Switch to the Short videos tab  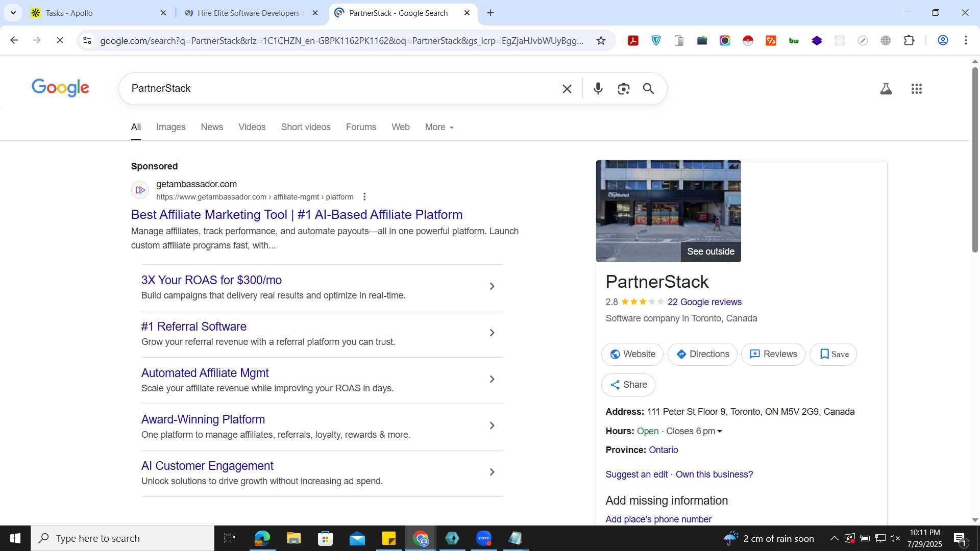point(306,127)
